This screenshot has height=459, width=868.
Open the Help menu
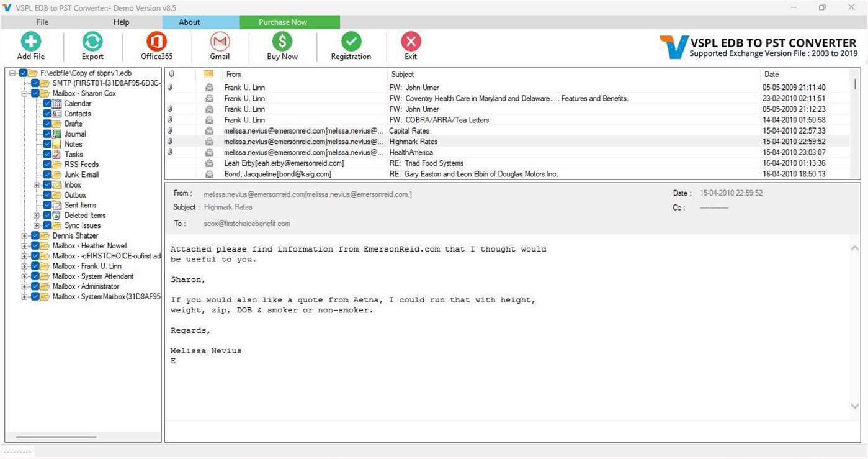point(121,22)
